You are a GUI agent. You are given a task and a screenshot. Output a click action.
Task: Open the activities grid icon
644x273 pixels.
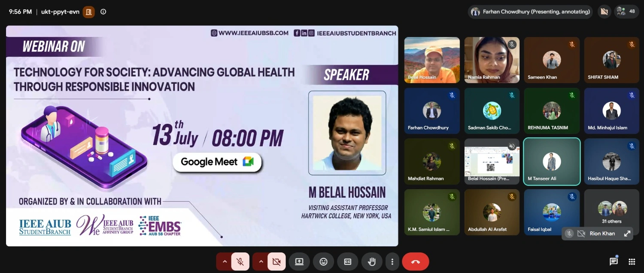(x=632, y=261)
